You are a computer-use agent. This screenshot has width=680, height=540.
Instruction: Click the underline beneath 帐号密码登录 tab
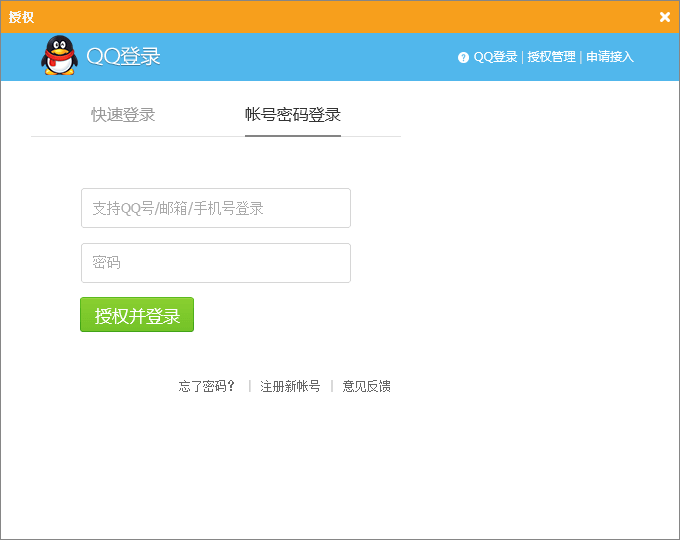point(293,135)
